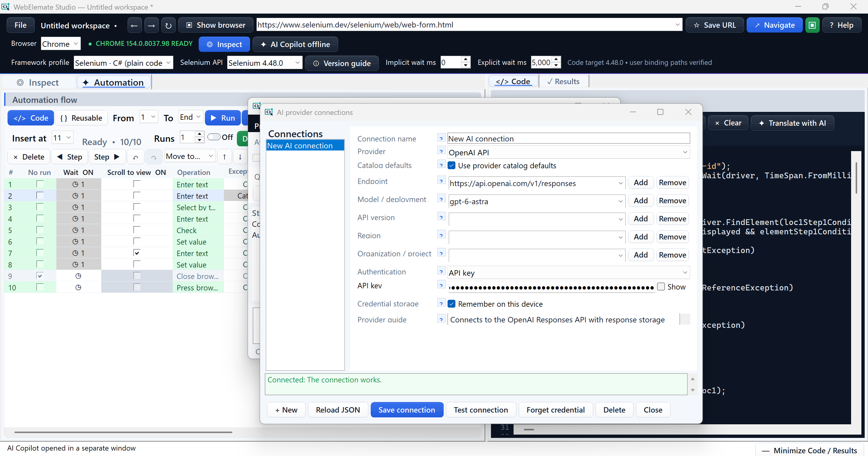
Task: Click the help icon beside Authentication
Action: pyautogui.click(x=441, y=271)
